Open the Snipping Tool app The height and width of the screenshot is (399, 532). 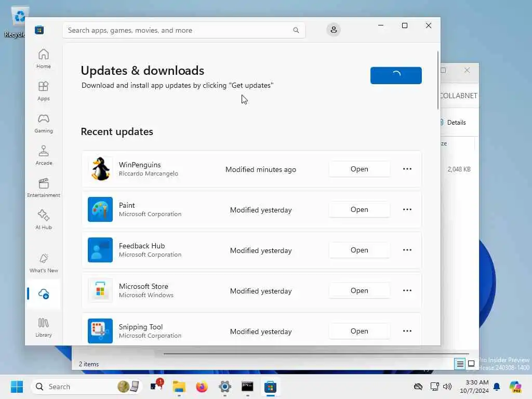point(360,331)
